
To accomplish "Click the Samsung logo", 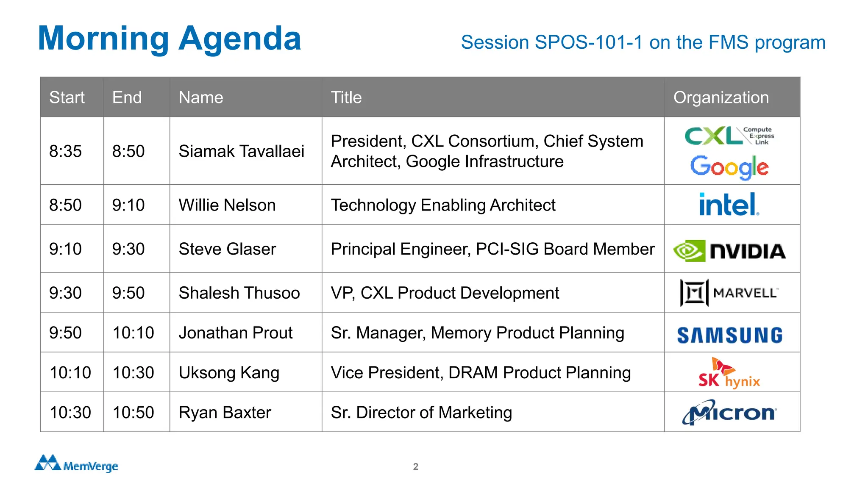I will (729, 335).
